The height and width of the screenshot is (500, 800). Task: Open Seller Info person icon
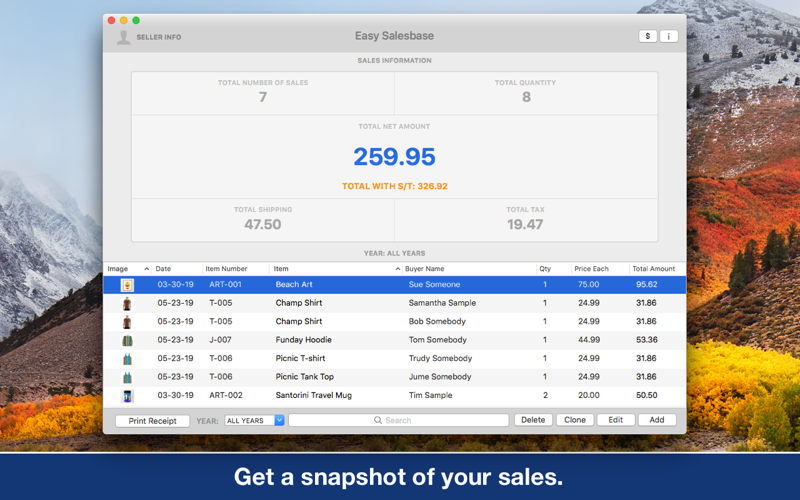coord(123,37)
